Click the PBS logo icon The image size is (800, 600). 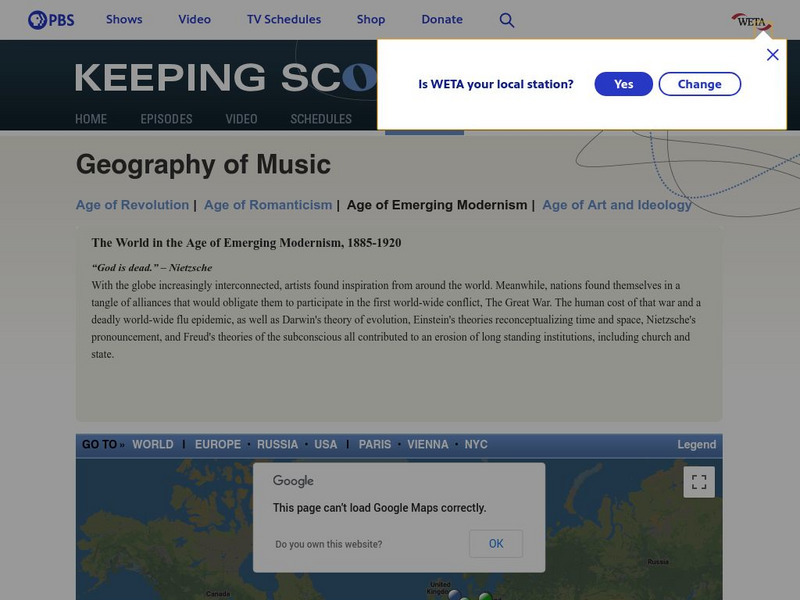click(x=51, y=19)
